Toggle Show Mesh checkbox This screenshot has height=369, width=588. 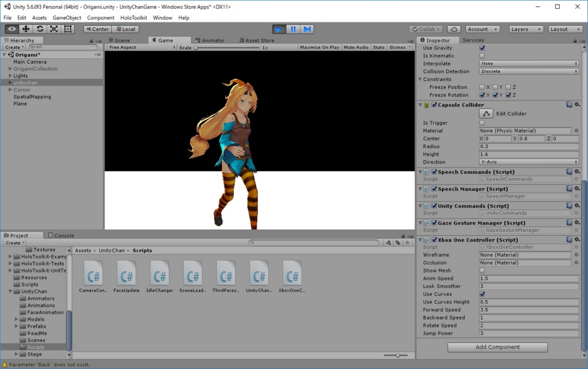pyautogui.click(x=482, y=270)
